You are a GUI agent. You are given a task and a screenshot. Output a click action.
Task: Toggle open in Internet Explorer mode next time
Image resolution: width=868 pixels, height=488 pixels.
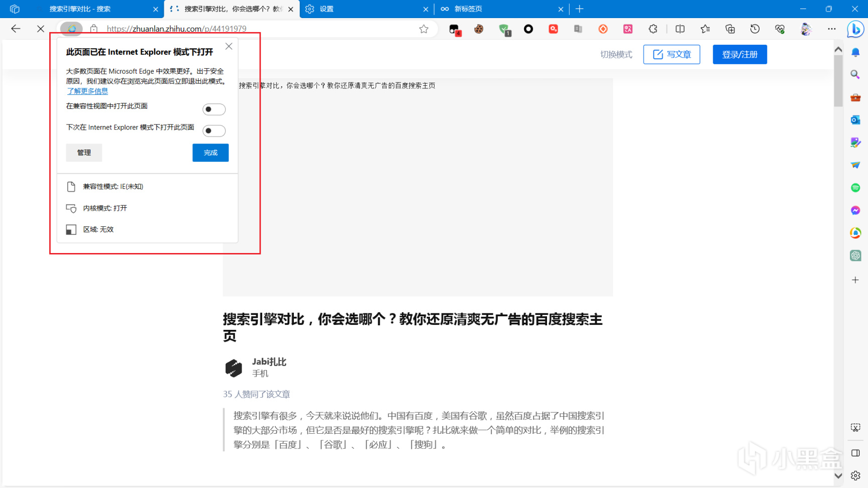click(214, 131)
